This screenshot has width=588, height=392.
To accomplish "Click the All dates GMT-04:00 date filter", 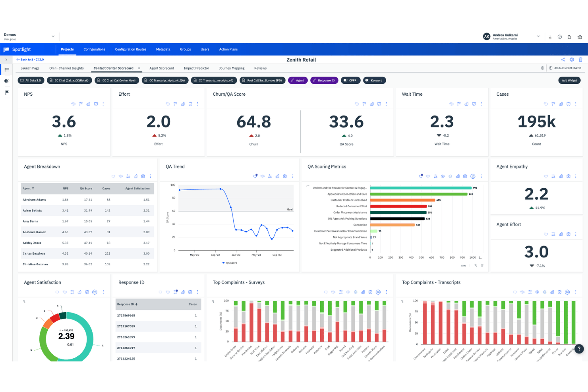I will click(x=565, y=68).
